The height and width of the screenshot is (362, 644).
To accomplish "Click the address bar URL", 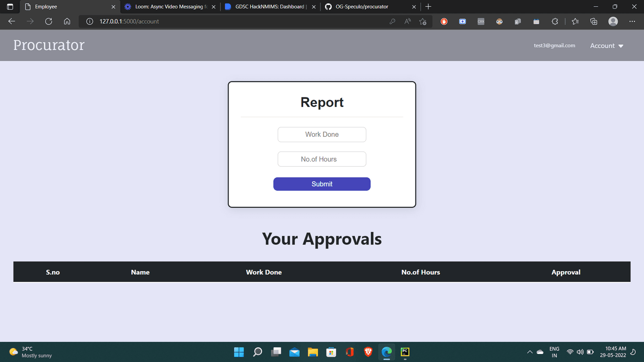I will [x=129, y=21].
